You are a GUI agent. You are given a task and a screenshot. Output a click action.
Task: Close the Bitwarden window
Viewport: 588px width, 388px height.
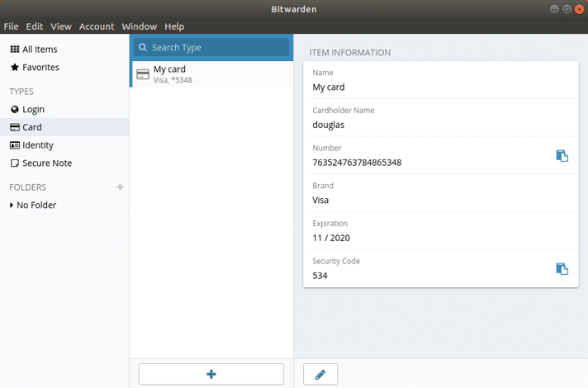[x=579, y=9]
